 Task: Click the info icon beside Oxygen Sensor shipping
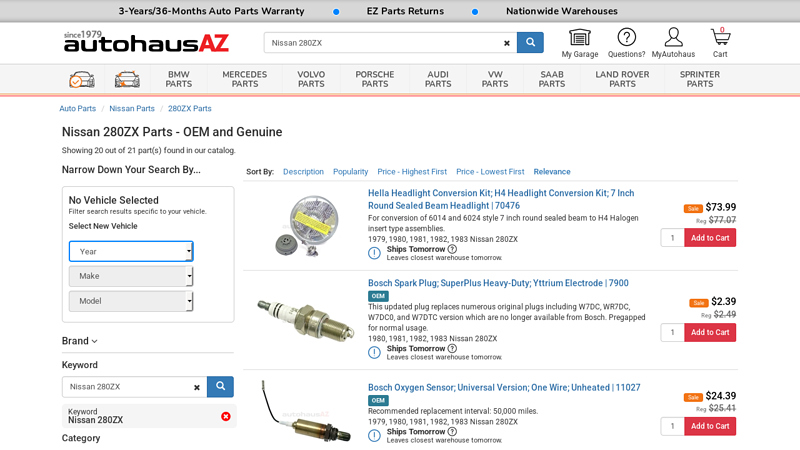pos(374,435)
